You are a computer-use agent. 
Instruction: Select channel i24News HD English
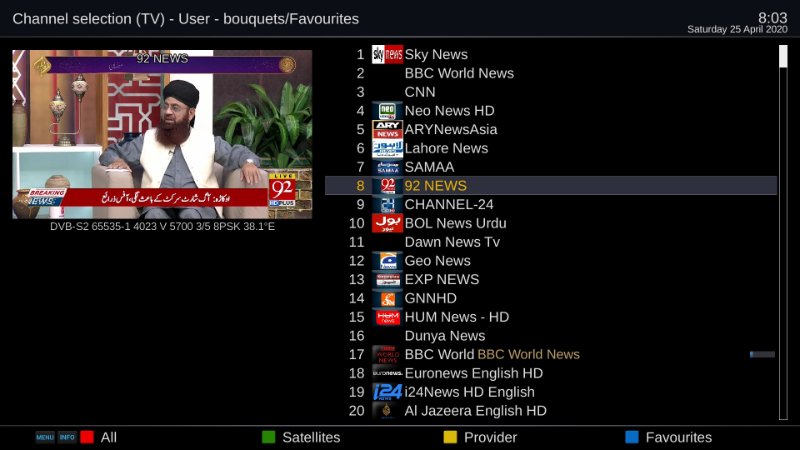tap(551, 392)
